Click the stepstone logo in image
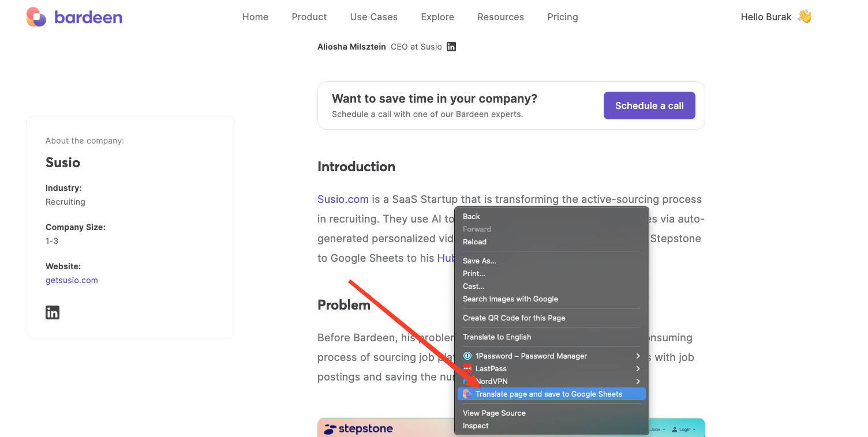 (358, 429)
